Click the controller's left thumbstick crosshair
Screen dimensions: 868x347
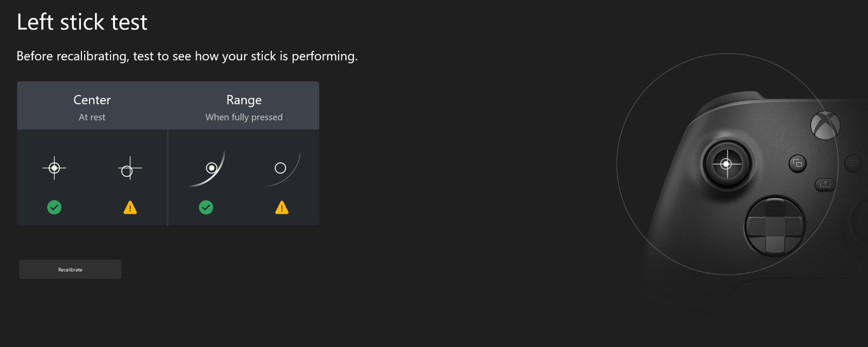(726, 164)
